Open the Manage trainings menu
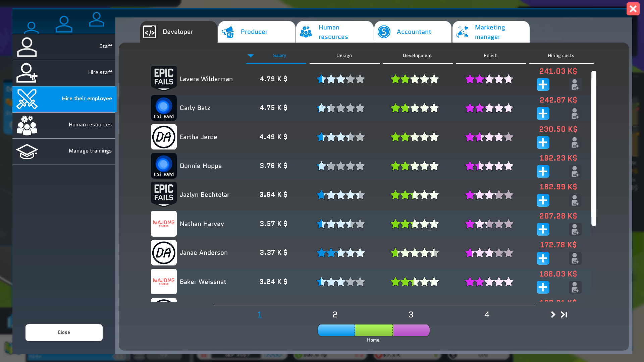The image size is (644, 362). click(64, 151)
